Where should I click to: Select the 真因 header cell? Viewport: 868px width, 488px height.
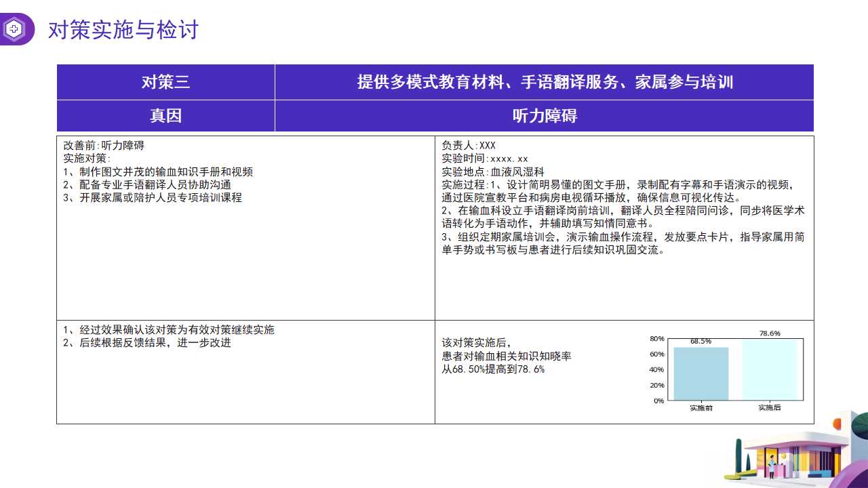(165, 116)
